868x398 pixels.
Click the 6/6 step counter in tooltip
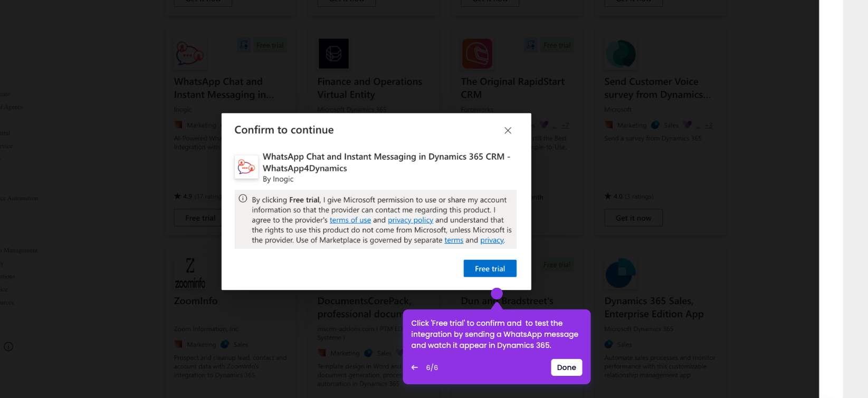[x=432, y=367]
